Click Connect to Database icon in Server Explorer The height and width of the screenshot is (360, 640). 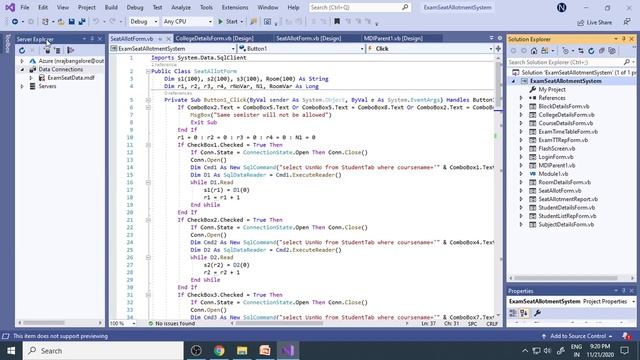coord(47,50)
